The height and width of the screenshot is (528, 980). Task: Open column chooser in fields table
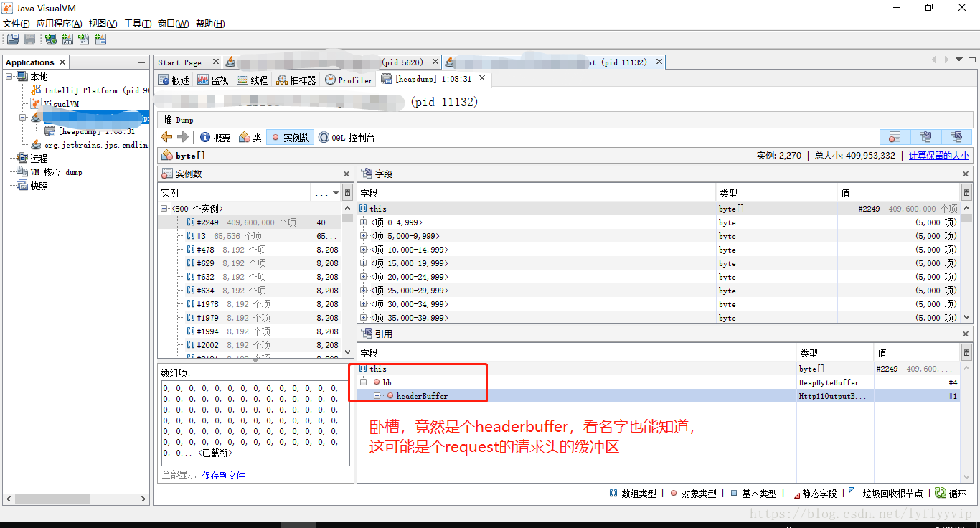(966, 193)
